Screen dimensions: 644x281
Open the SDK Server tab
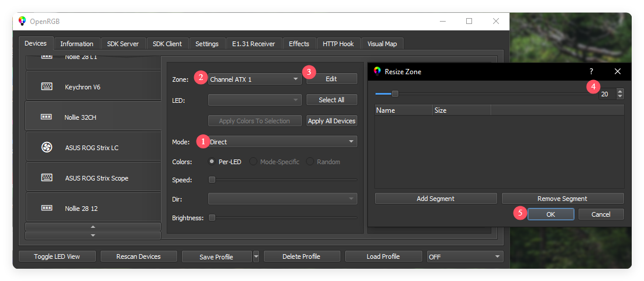click(123, 43)
